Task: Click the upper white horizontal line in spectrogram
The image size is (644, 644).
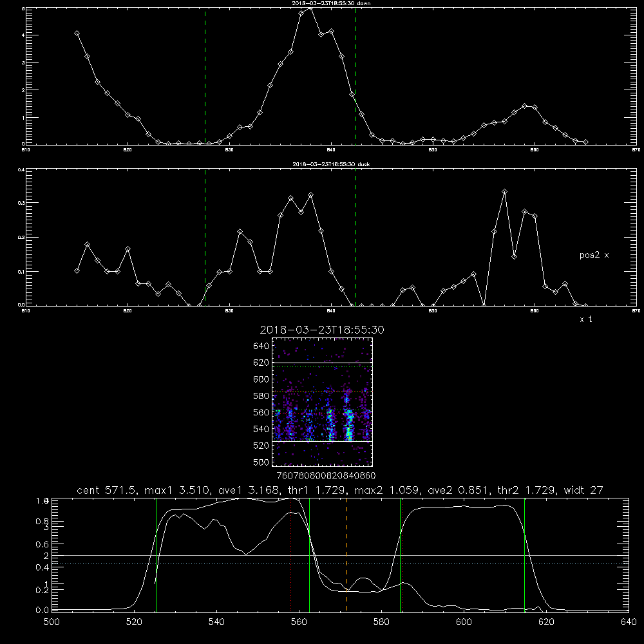Action: coord(322,363)
